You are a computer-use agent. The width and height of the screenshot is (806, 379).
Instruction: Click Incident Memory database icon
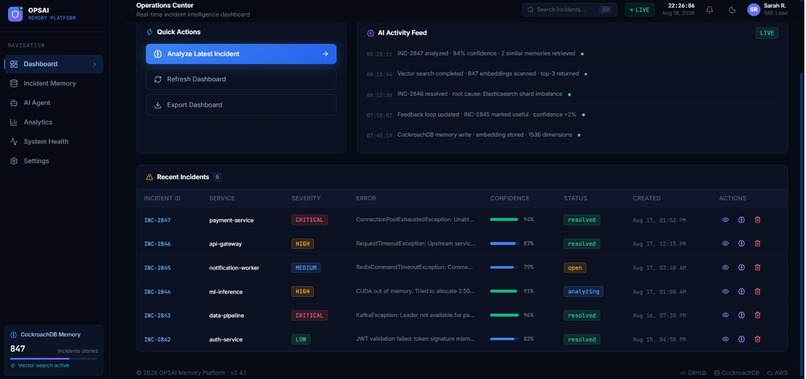pyautogui.click(x=14, y=83)
